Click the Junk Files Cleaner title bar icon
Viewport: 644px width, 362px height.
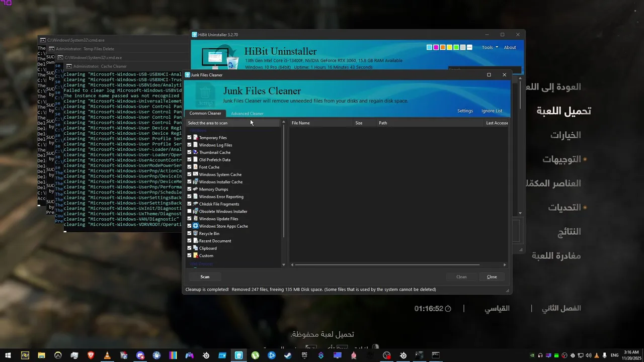click(x=188, y=75)
